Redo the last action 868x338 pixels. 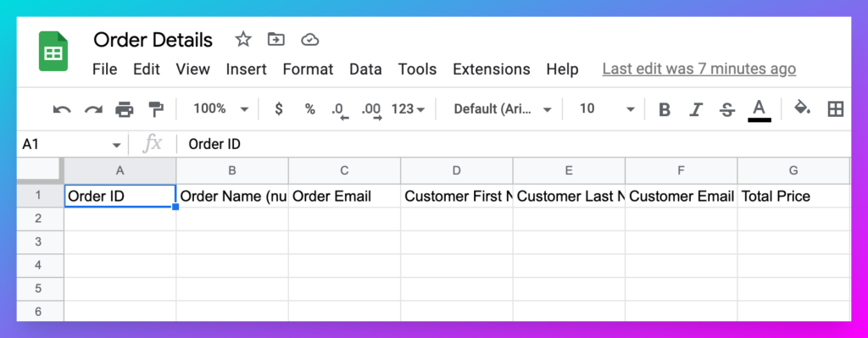(93, 109)
